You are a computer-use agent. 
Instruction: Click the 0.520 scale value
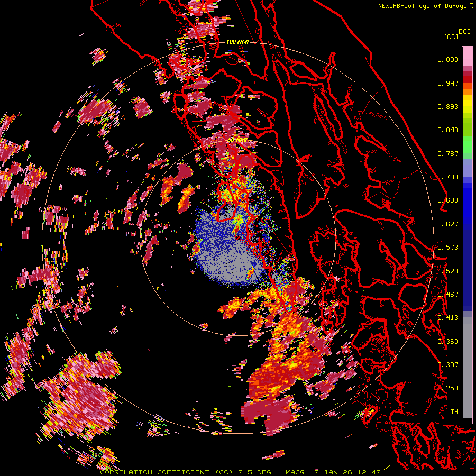click(448, 271)
